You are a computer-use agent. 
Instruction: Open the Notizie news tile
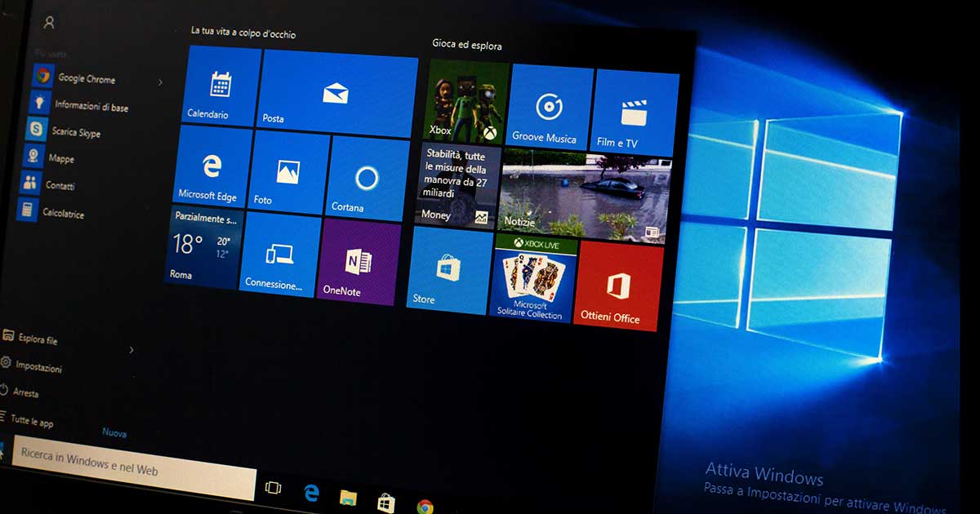click(585, 196)
